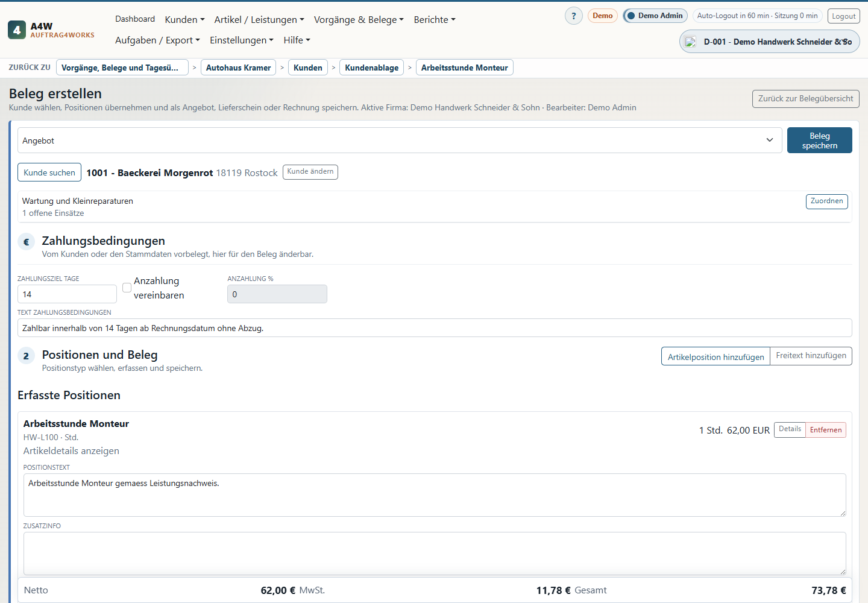The height and width of the screenshot is (603, 868).
Task: Click the Zuordnen button
Action: click(x=826, y=201)
